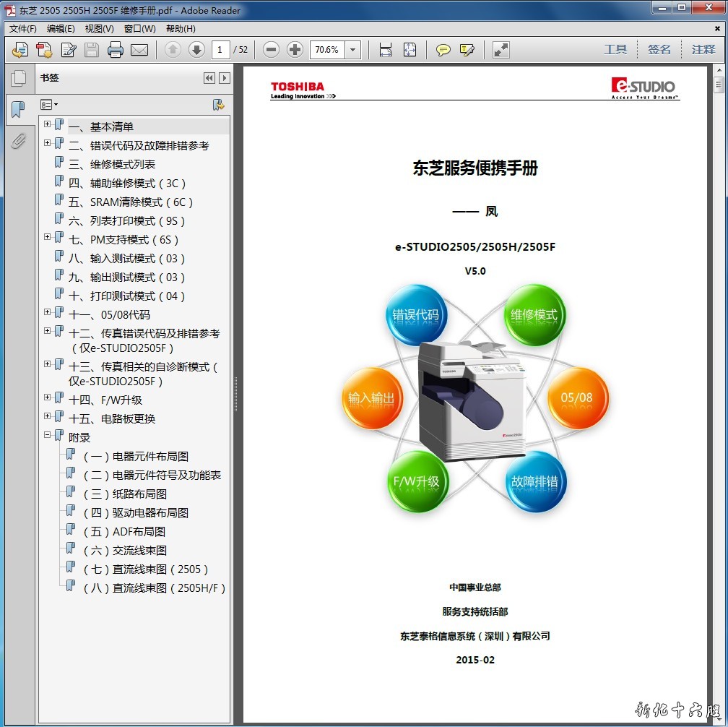728x727 pixels.
Task: Select the highlight text tool
Action: coord(467,50)
